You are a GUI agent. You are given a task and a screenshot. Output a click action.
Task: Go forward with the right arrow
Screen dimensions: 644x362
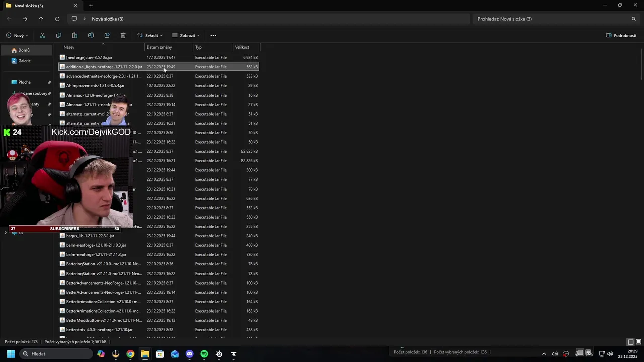tap(25, 19)
